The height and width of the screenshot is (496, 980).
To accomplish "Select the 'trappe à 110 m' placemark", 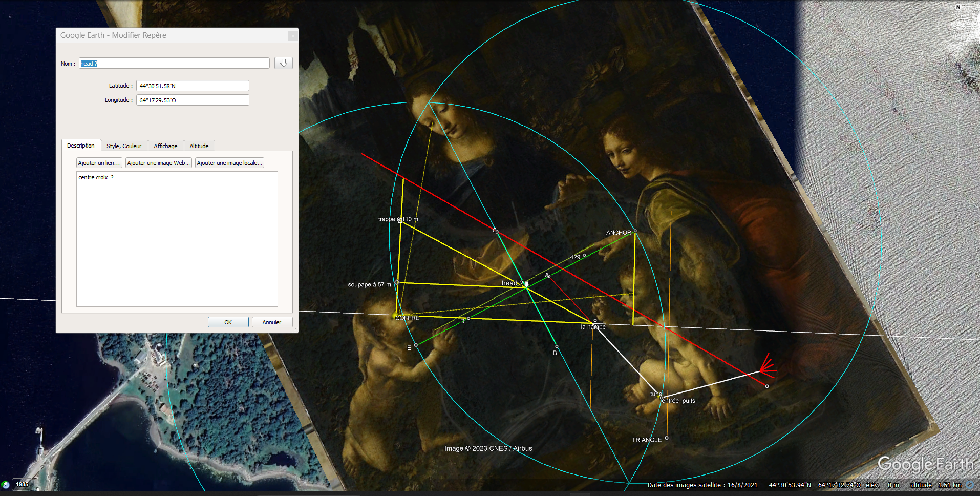I will pyautogui.click(x=400, y=220).
